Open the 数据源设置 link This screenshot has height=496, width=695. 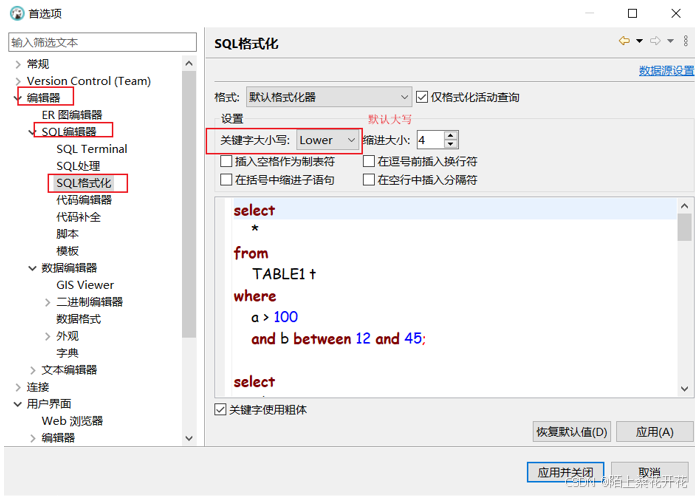pos(667,70)
